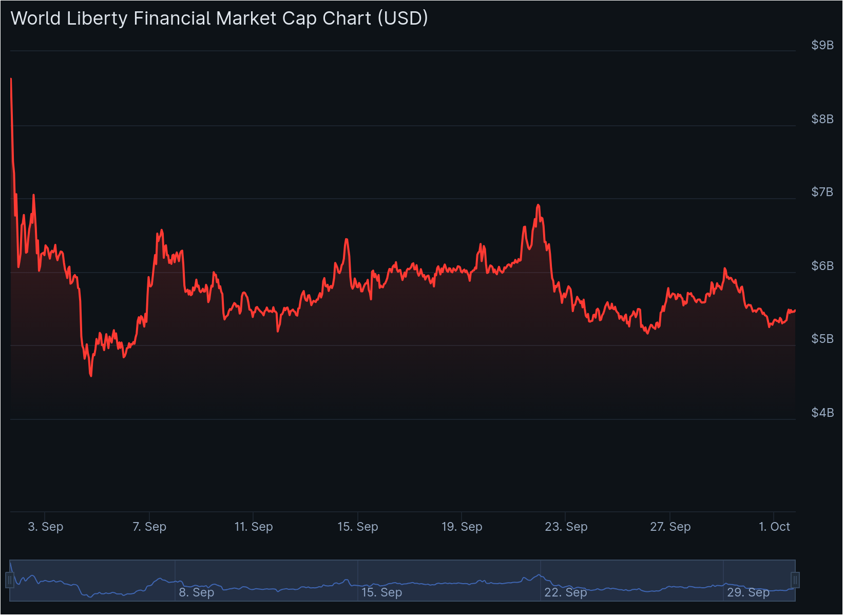Click the 15. Sep date label
This screenshot has width=844, height=616.
click(x=358, y=527)
